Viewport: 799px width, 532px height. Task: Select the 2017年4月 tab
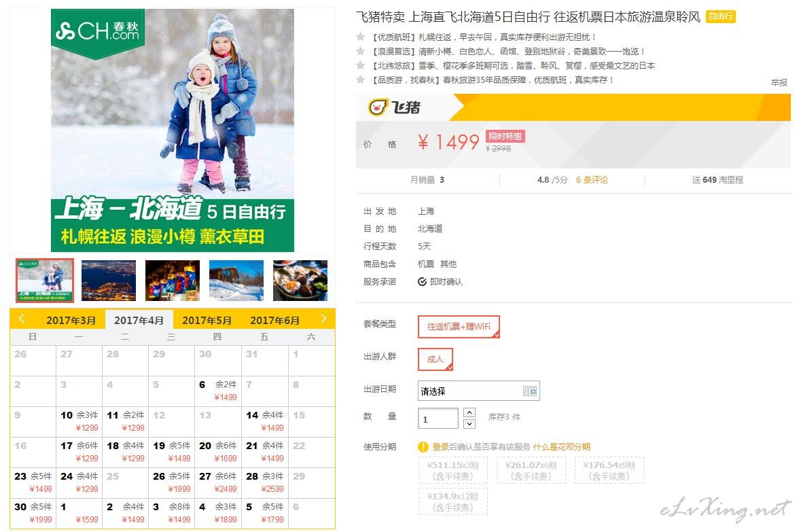[139, 320]
